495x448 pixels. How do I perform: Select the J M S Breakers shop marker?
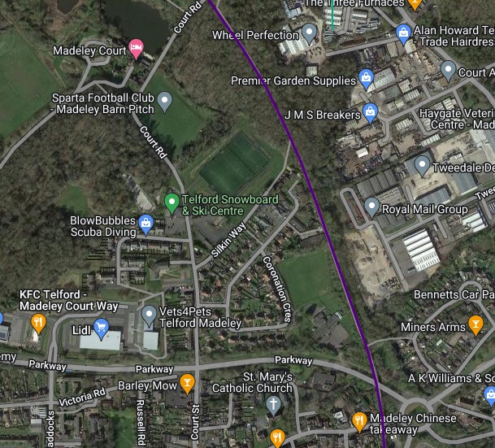[371, 113]
